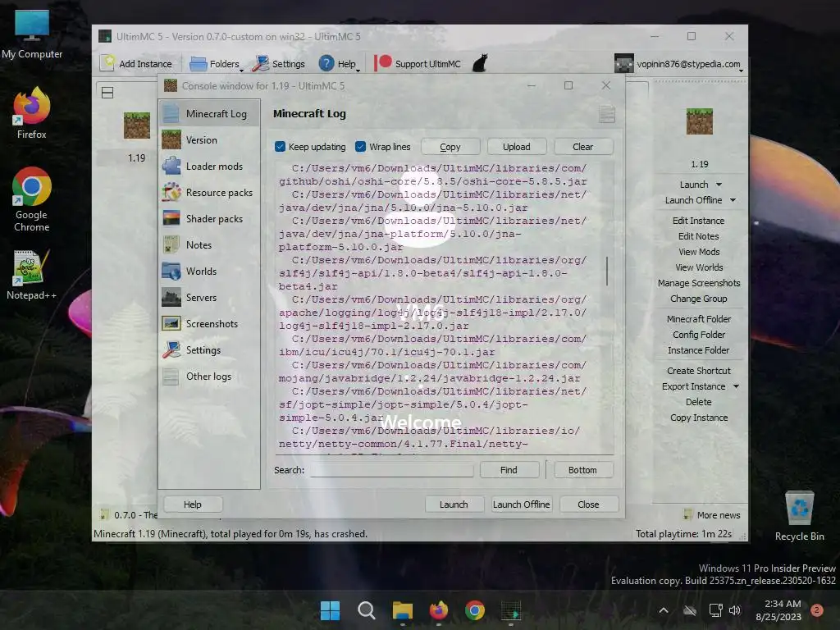Select the Minecraft Log page
Viewport: 840px width, 630px height.
[x=209, y=113]
